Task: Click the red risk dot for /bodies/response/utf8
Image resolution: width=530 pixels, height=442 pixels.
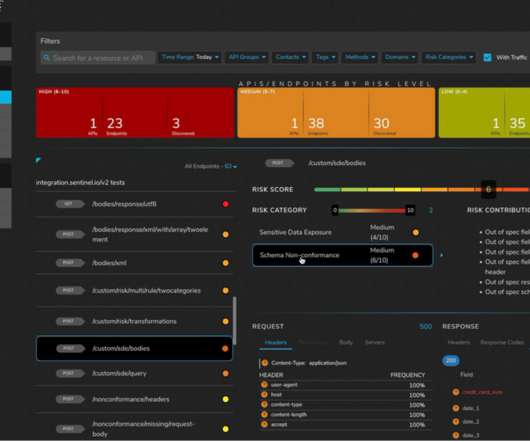Action: 225,204
